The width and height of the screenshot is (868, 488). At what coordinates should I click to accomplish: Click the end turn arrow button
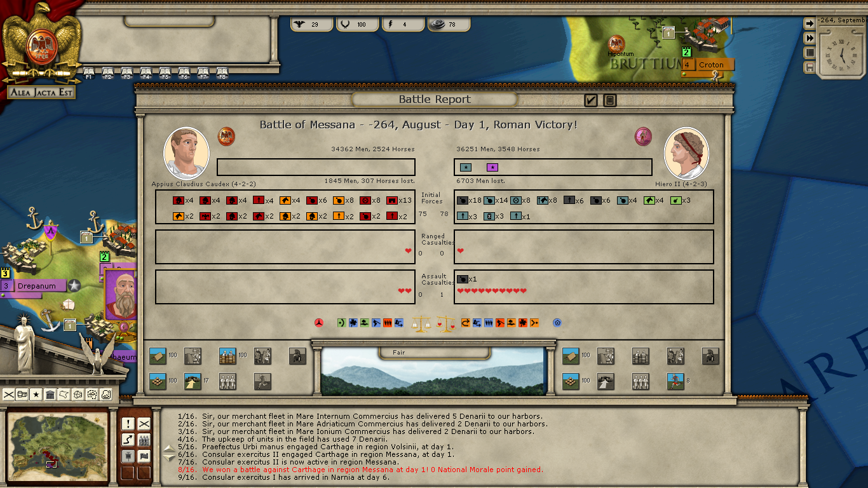click(x=810, y=24)
